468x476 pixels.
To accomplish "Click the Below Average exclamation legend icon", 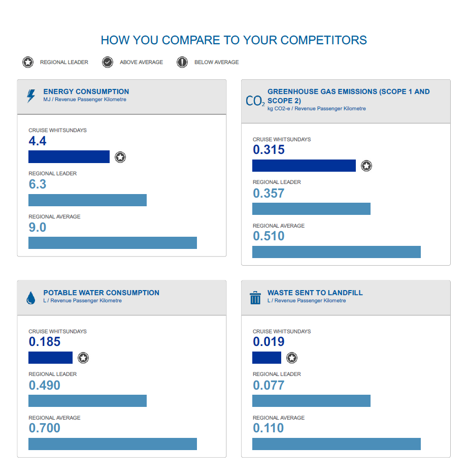I will click(182, 62).
